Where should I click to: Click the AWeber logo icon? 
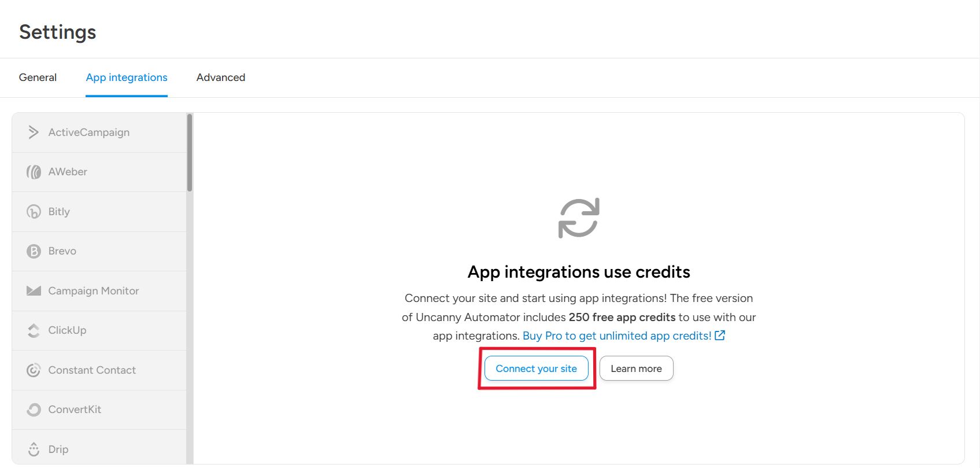click(34, 172)
